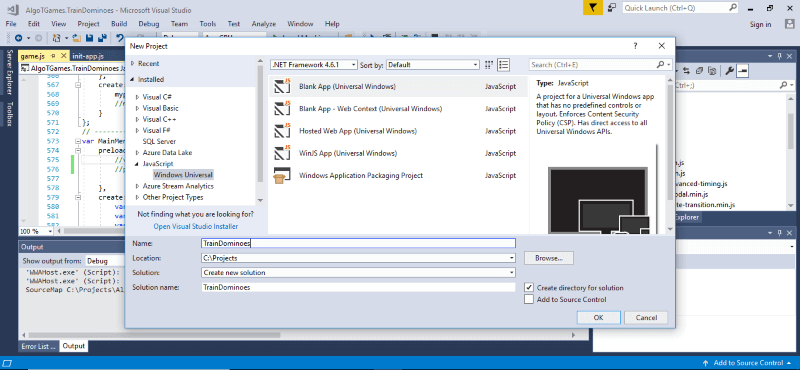Click the Undo arrow toolbar icon
The image size is (800, 370).
coord(120,38)
